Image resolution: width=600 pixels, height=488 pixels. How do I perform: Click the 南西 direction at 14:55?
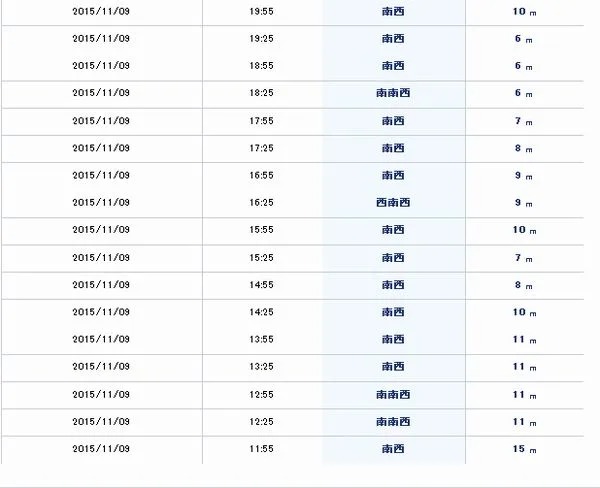(393, 285)
